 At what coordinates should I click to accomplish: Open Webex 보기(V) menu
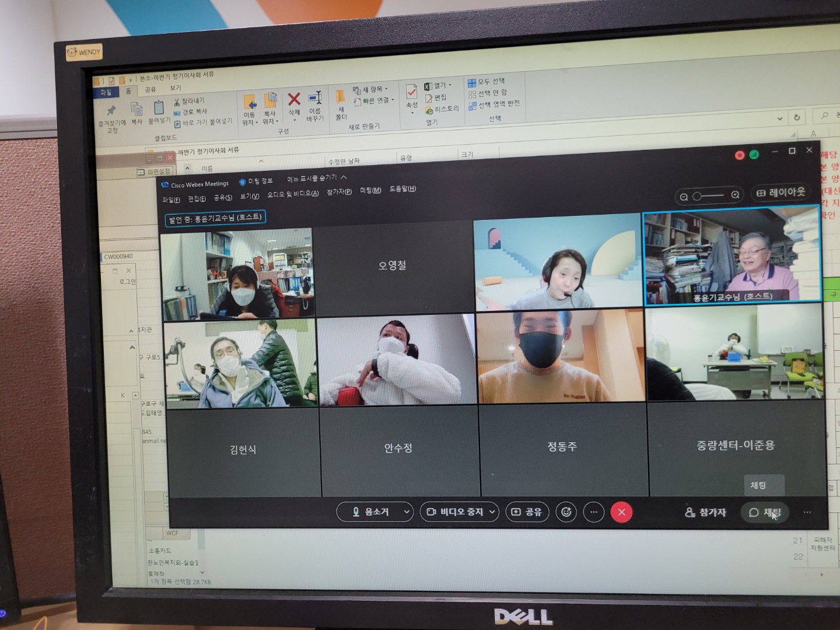250,196
